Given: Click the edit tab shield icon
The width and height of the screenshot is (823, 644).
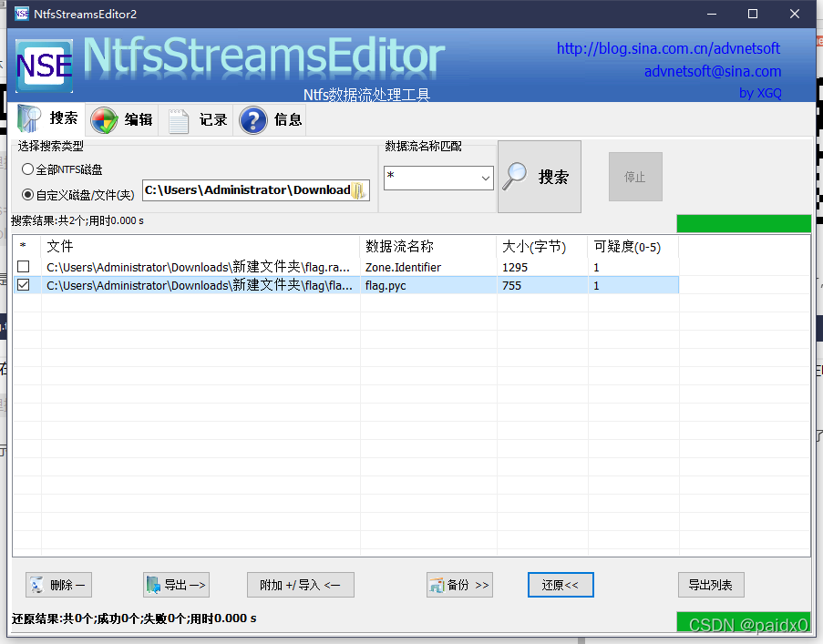Looking at the screenshot, I should coord(104,120).
